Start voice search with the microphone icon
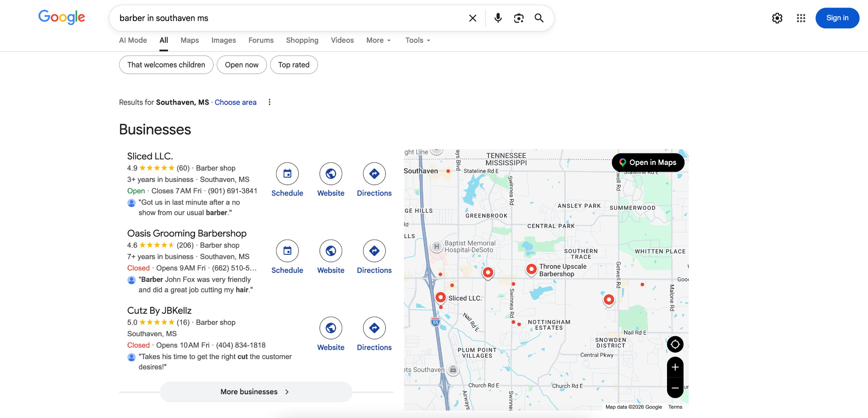This screenshot has width=868, height=418. pyautogui.click(x=498, y=18)
